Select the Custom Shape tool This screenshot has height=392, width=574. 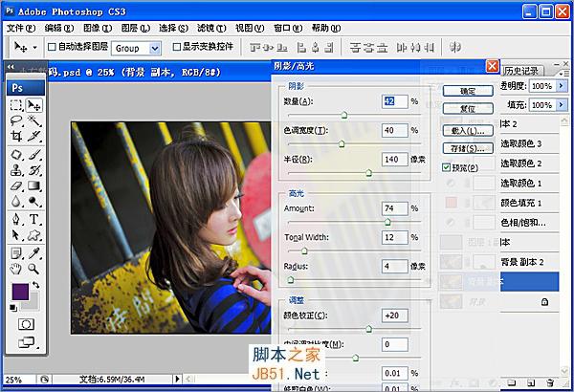(x=34, y=234)
